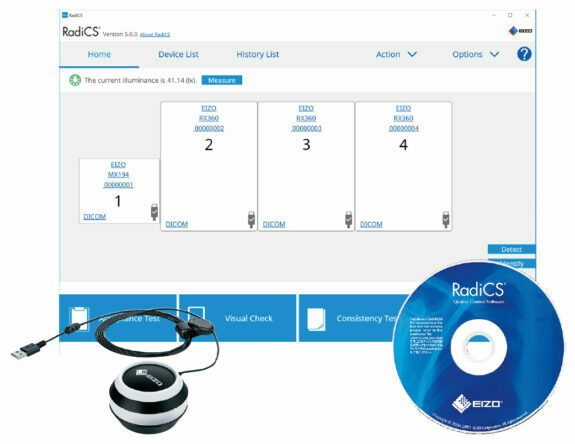
Task: Click the Detect button
Action: coord(511,249)
